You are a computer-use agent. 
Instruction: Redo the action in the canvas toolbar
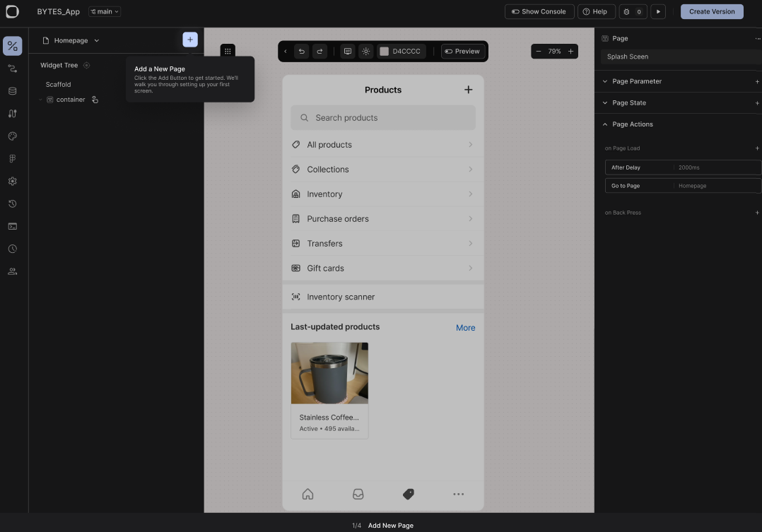point(320,51)
